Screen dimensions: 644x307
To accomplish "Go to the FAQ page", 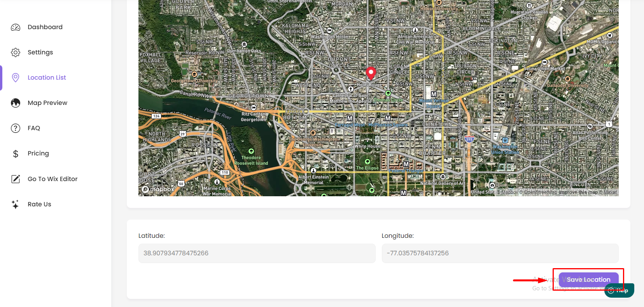I will point(34,128).
